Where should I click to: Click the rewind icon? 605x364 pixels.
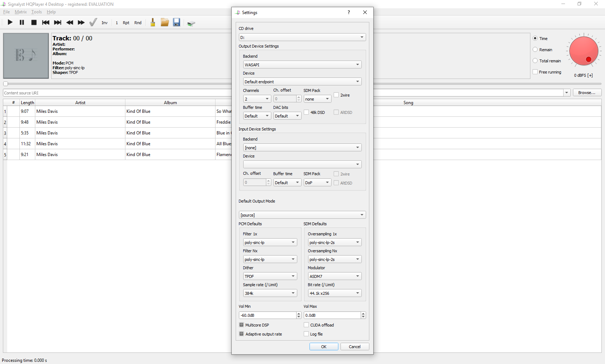pos(70,22)
